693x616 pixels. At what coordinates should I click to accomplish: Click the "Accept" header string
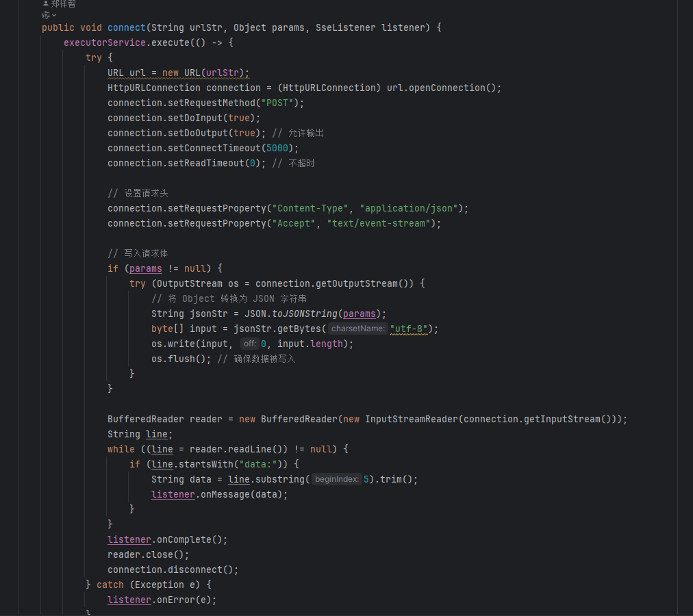tap(294, 223)
